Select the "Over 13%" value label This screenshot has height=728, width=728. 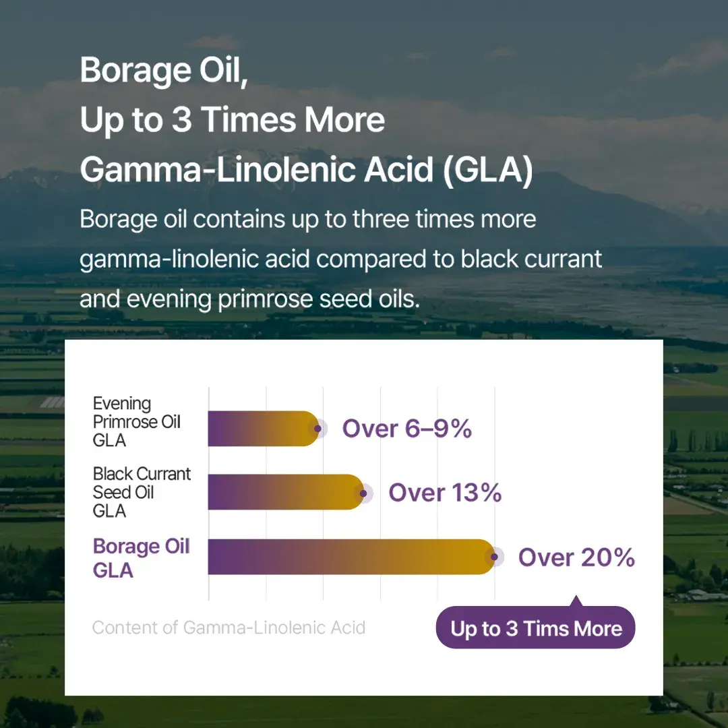pyautogui.click(x=445, y=493)
